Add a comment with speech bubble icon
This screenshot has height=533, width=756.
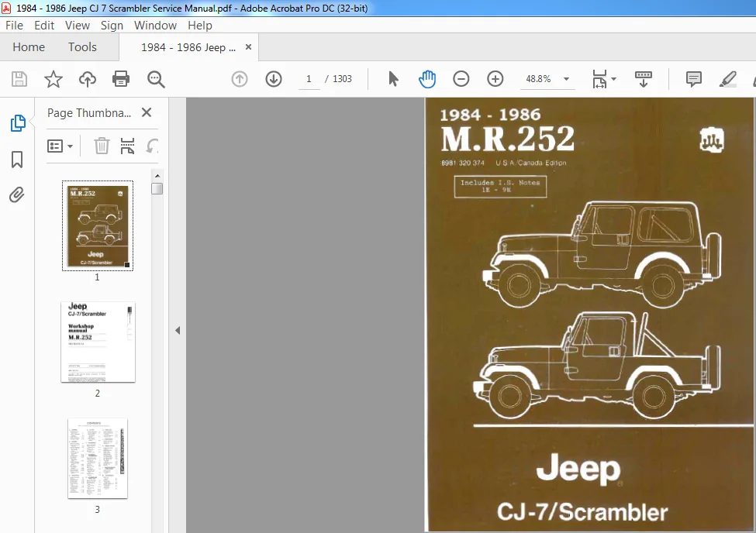point(693,79)
